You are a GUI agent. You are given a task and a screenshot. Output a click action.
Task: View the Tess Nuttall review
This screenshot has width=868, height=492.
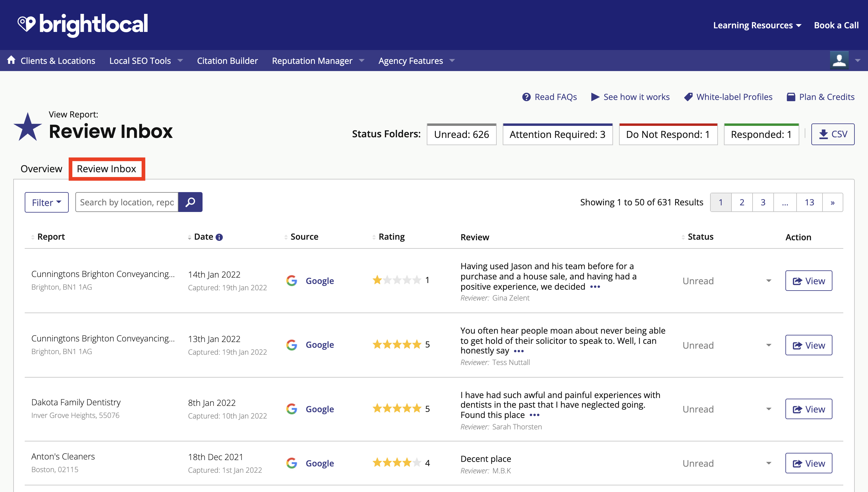tap(809, 345)
